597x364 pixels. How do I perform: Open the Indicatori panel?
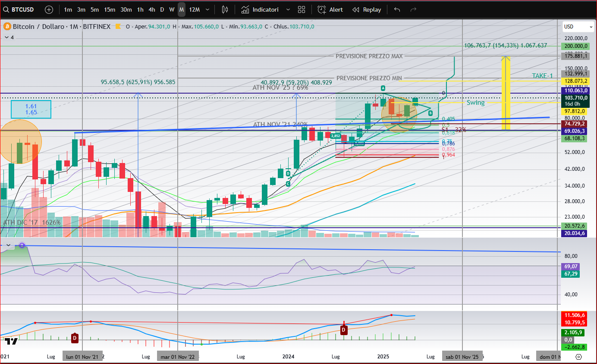point(260,9)
